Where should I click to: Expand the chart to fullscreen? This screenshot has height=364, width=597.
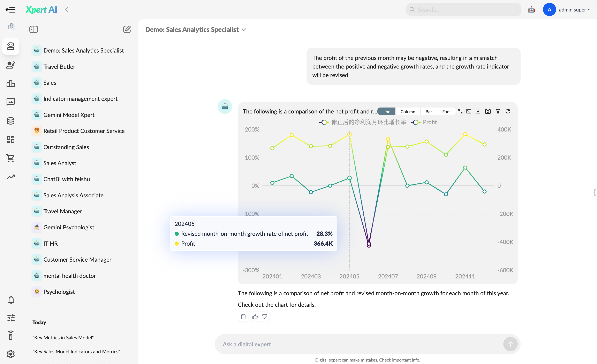pos(460,111)
